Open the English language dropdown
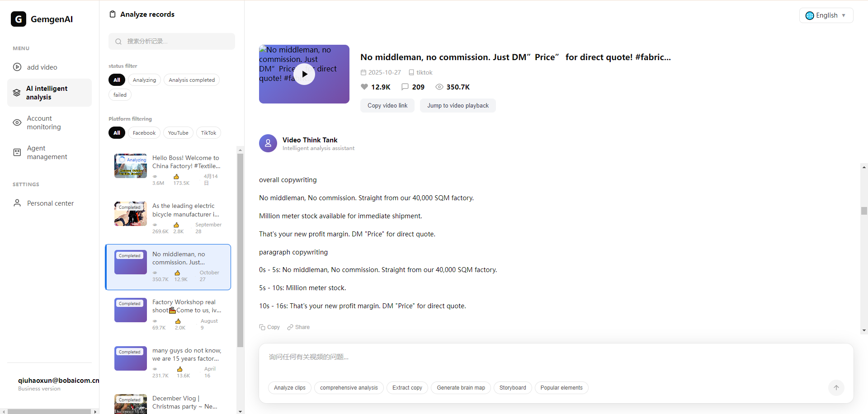The height and width of the screenshot is (414, 868). tap(826, 15)
